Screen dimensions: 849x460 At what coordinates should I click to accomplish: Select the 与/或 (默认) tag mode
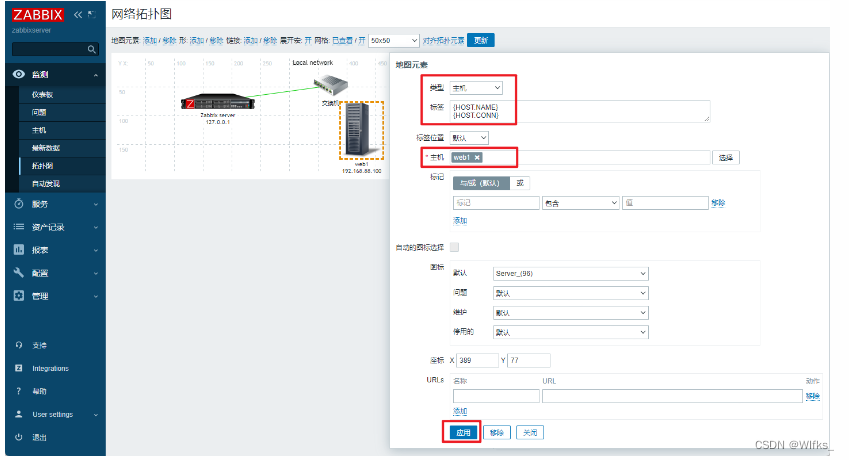(481, 183)
